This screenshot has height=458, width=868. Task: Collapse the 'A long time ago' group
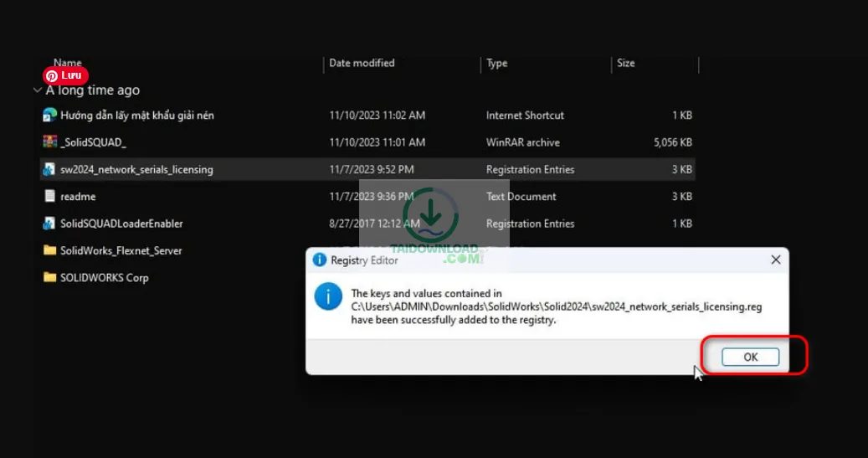click(x=38, y=90)
